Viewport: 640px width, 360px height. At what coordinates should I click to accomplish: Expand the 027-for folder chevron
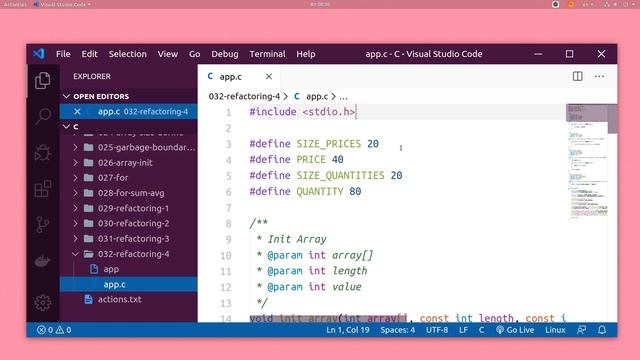point(75,178)
